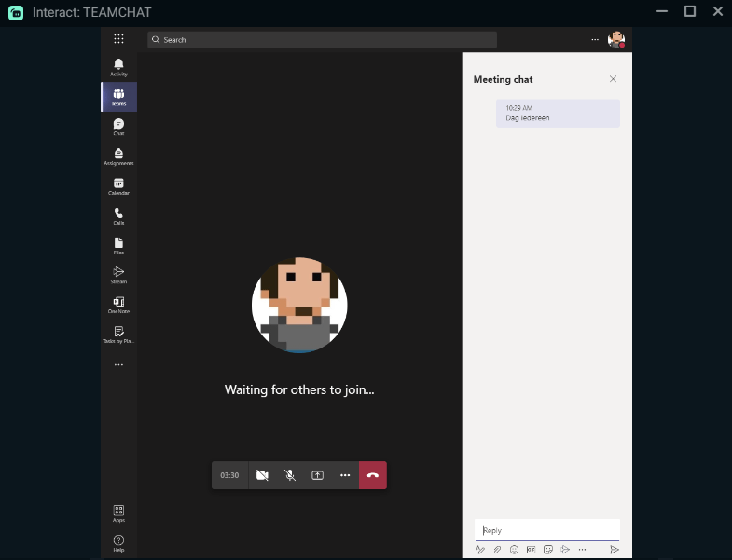Open more meeting actions menu
Image resolution: width=732 pixels, height=560 pixels.
(345, 475)
